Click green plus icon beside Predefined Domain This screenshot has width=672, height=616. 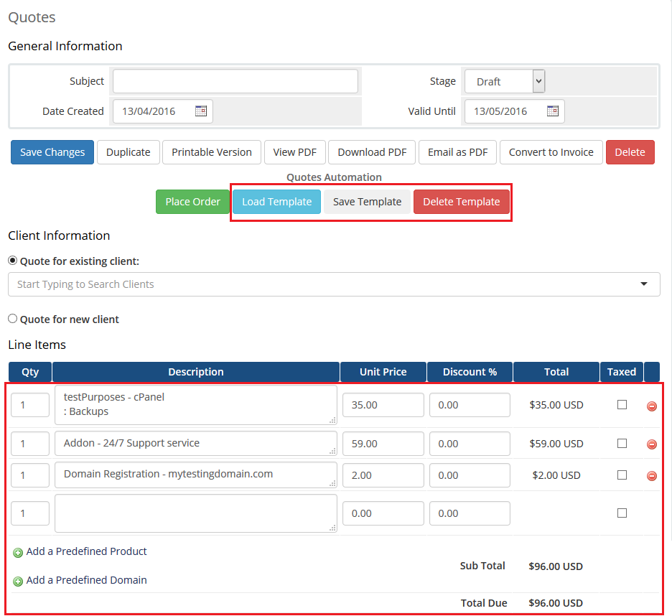(x=17, y=582)
